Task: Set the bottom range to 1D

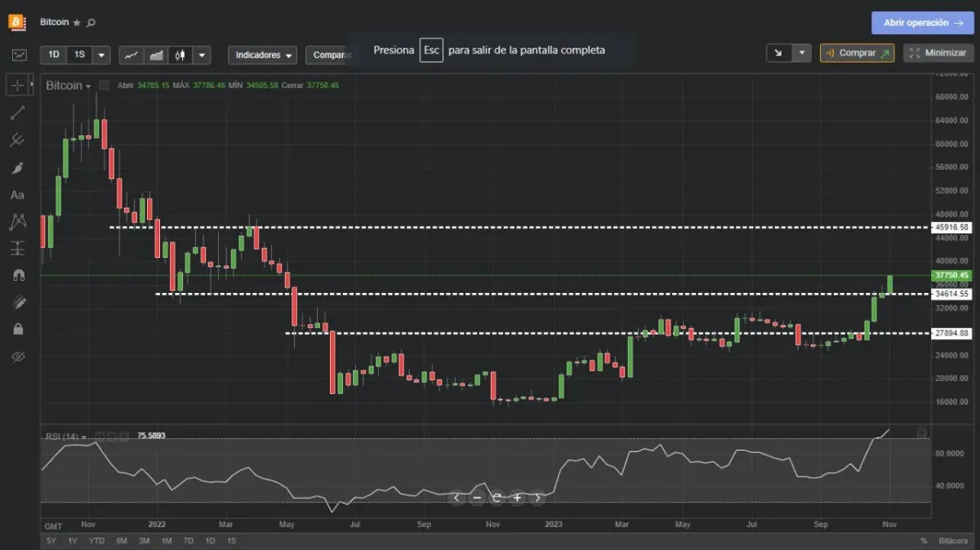Action: point(210,541)
